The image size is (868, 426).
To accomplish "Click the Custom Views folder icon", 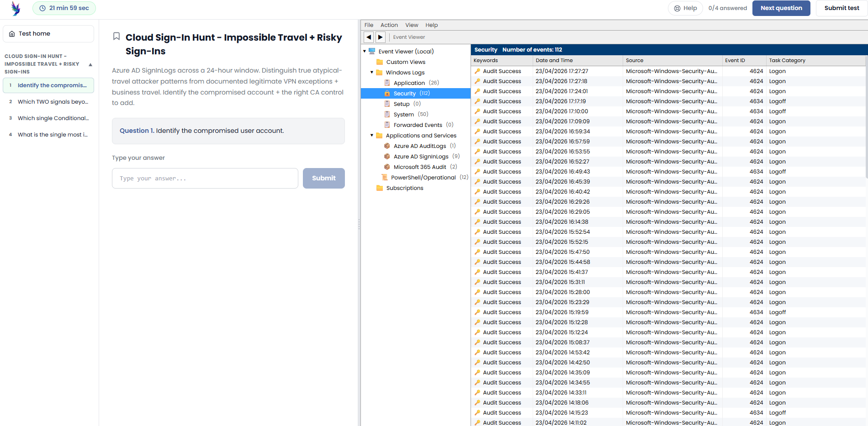I will (380, 62).
